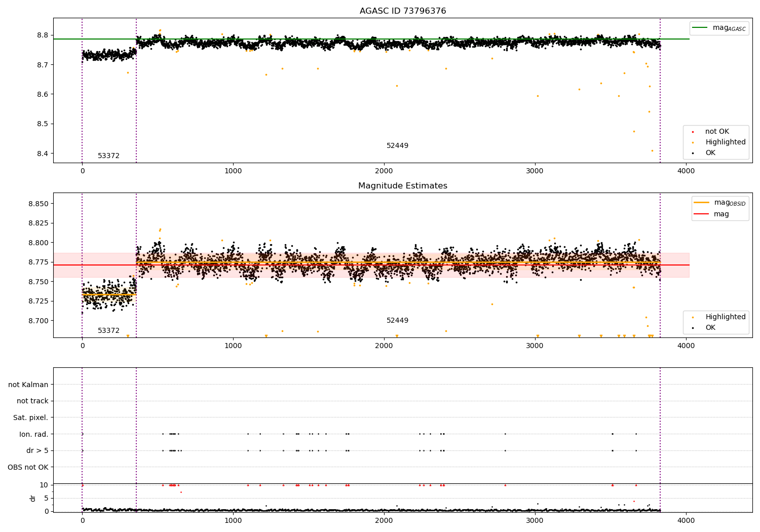Select the 'AGASC ID 73796376' title

coord(403,11)
